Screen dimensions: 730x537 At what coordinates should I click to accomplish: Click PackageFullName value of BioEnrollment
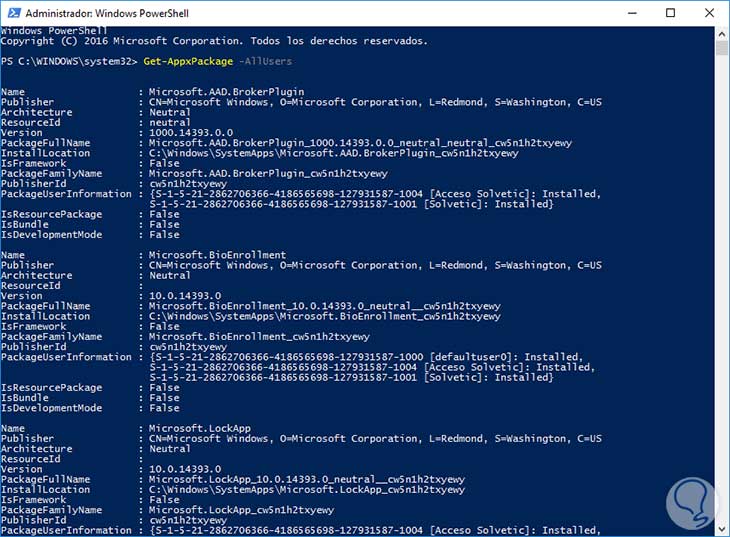324,306
